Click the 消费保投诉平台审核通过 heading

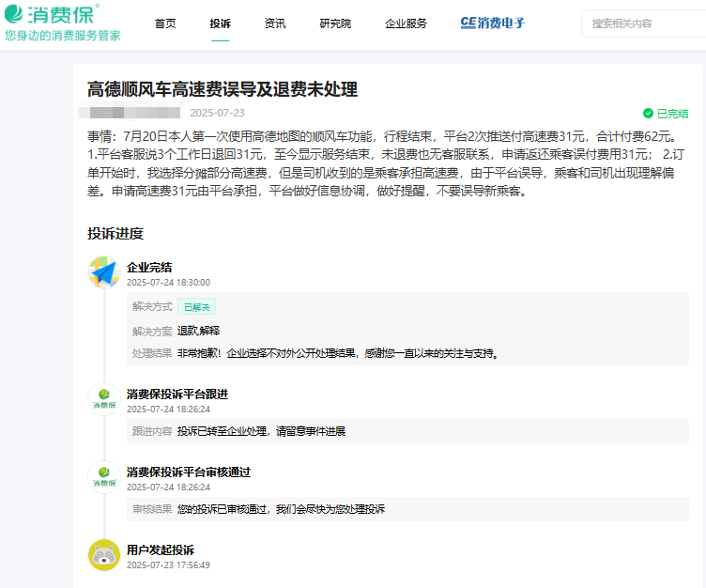coord(189,472)
